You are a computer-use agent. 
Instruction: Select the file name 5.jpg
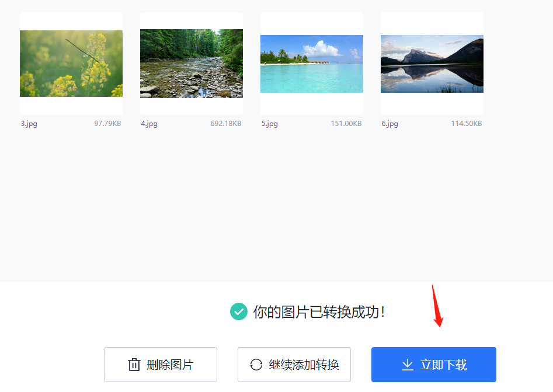coord(269,124)
